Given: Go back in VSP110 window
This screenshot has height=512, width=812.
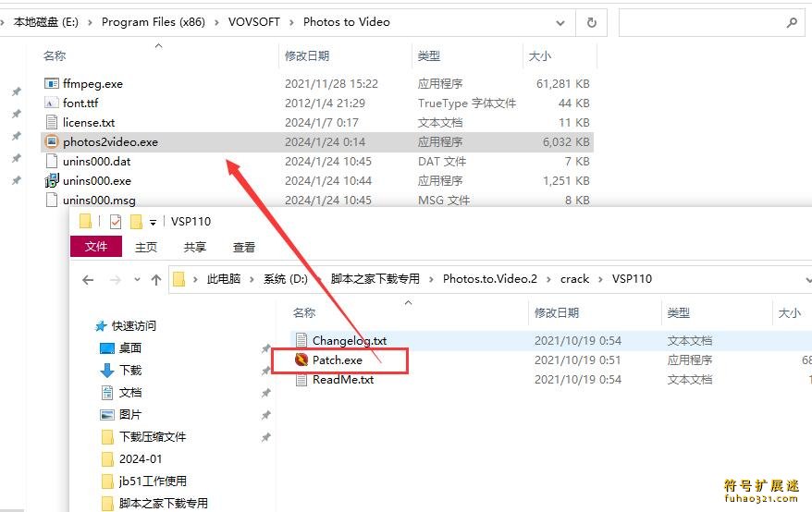Looking at the screenshot, I should click(88, 280).
